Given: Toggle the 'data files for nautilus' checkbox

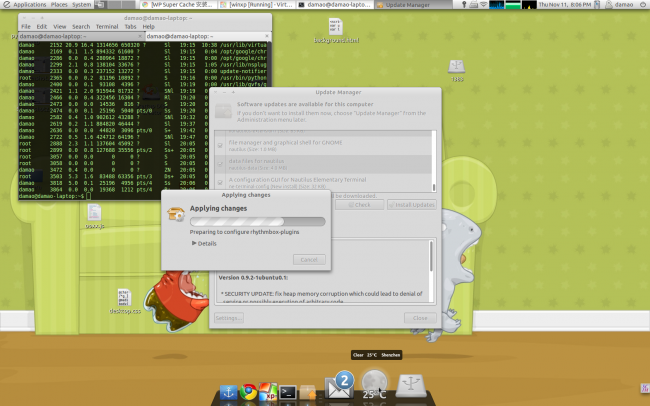Looking at the screenshot, I should tap(220, 164).
